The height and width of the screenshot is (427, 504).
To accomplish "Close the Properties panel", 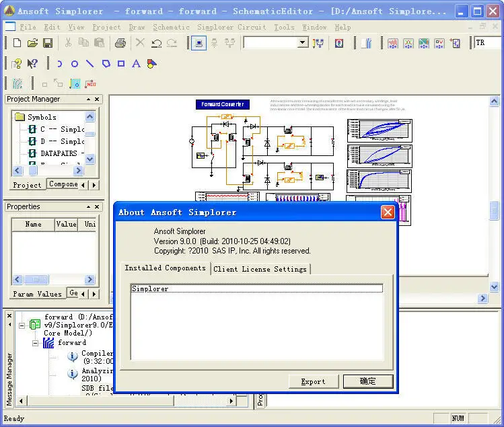I will (97, 206).
